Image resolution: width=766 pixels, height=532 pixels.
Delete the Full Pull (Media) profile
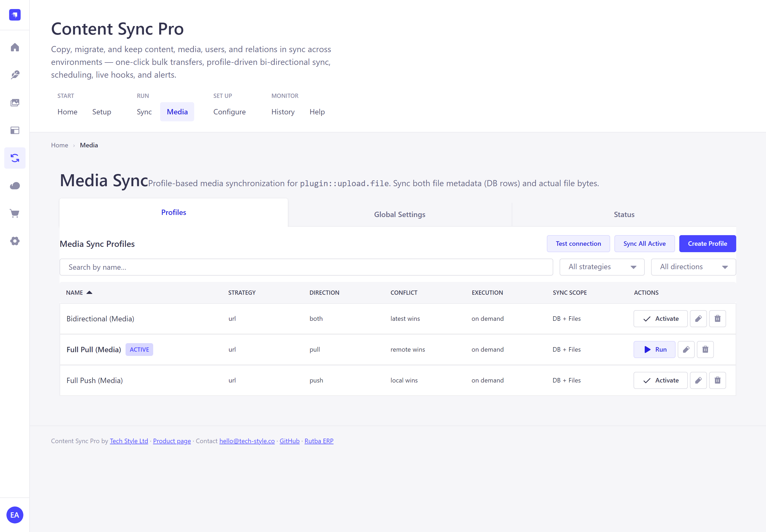(x=705, y=349)
